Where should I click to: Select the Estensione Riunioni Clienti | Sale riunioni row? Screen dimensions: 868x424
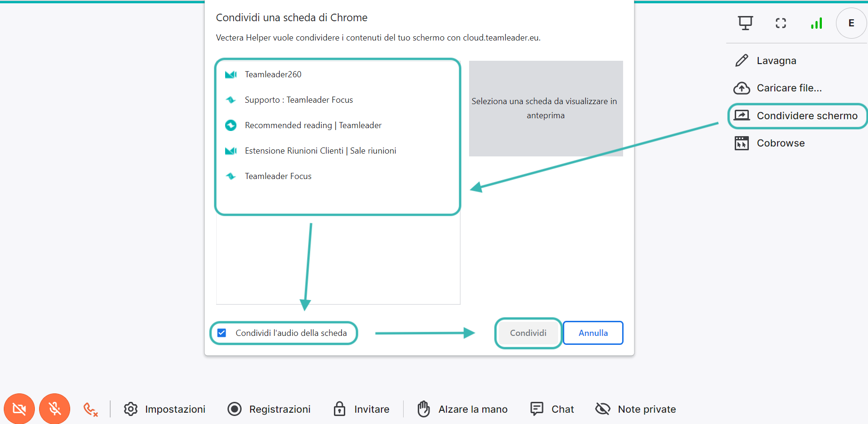point(338,151)
